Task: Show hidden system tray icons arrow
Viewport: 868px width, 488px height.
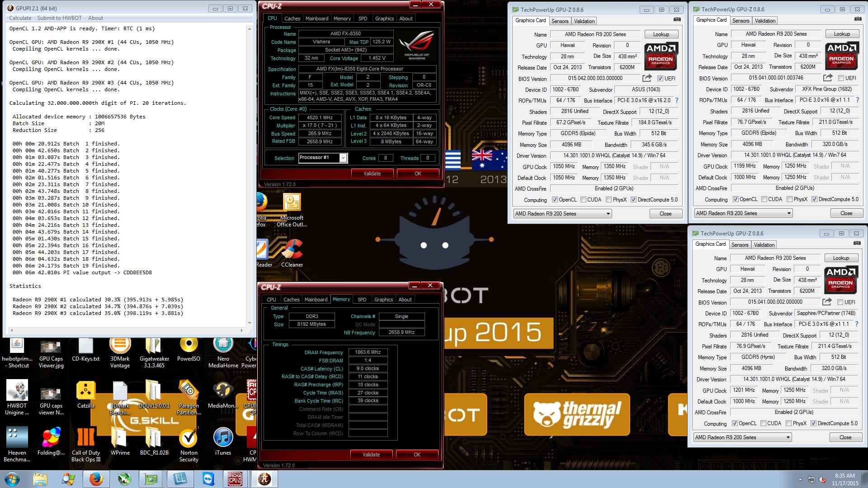Action: tap(800, 479)
